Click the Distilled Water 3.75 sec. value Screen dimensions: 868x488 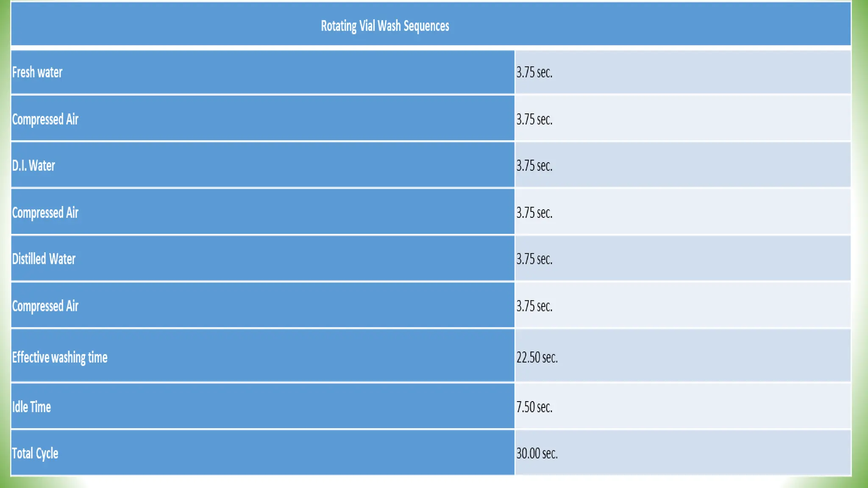coord(534,259)
